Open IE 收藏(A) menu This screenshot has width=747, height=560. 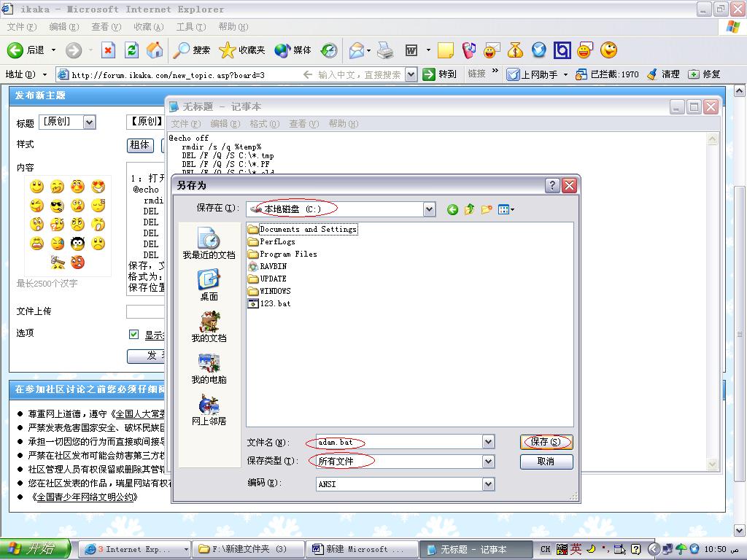click(149, 27)
